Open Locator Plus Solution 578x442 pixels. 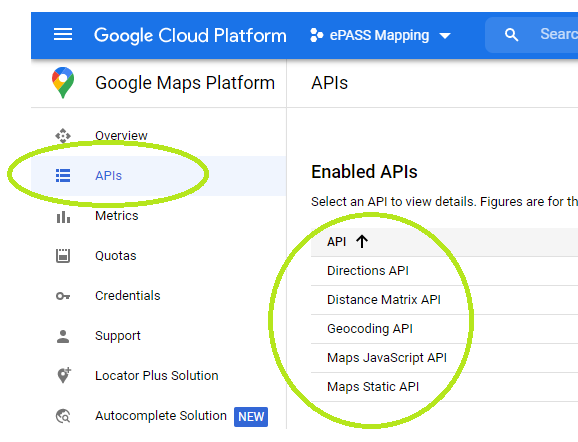pos(159,376)
